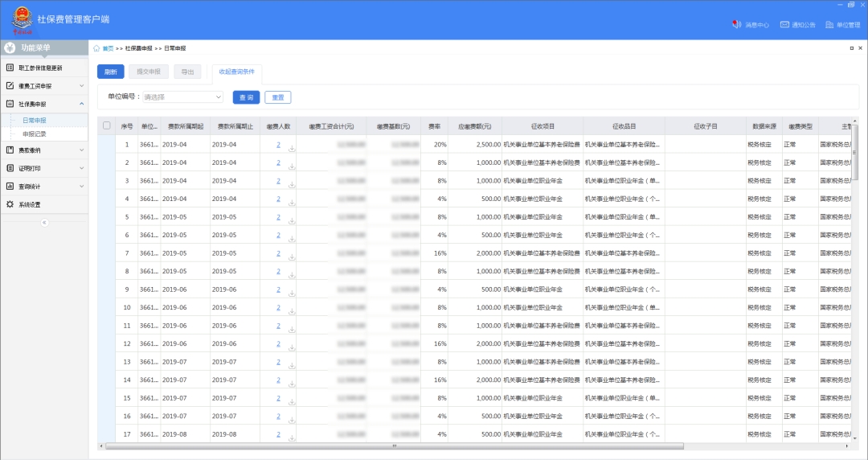
Task: Open the 单位编号 dropdown
Action: (182, 97)
